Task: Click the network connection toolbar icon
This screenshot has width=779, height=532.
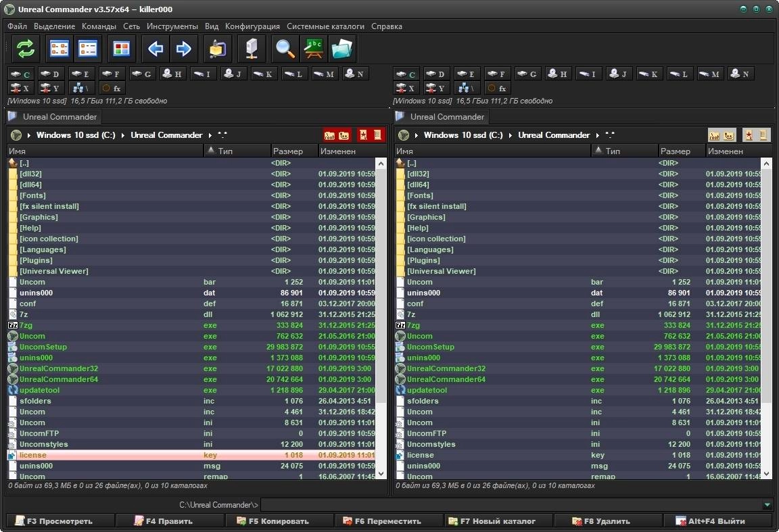Action: coord(252,49)
